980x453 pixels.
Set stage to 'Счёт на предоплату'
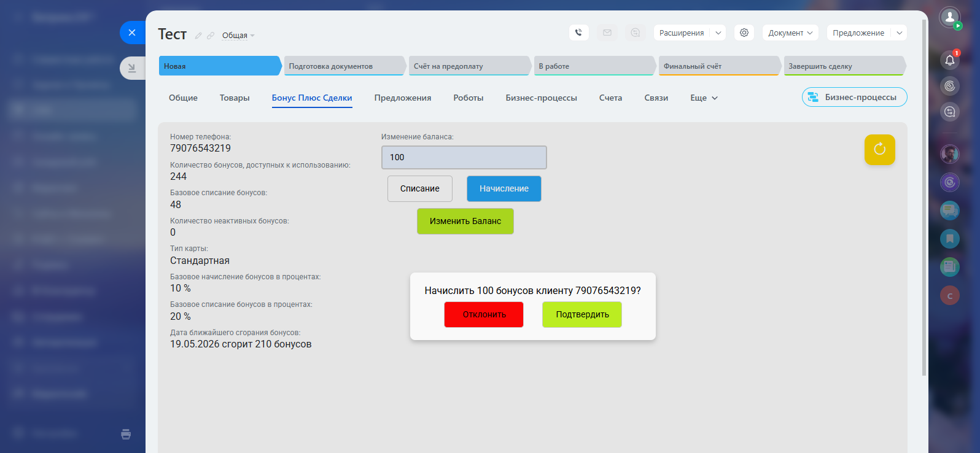pos(470,66)
